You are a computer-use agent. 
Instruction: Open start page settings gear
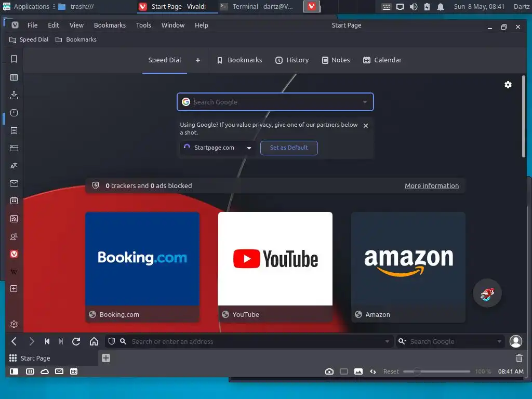(508, 85)
